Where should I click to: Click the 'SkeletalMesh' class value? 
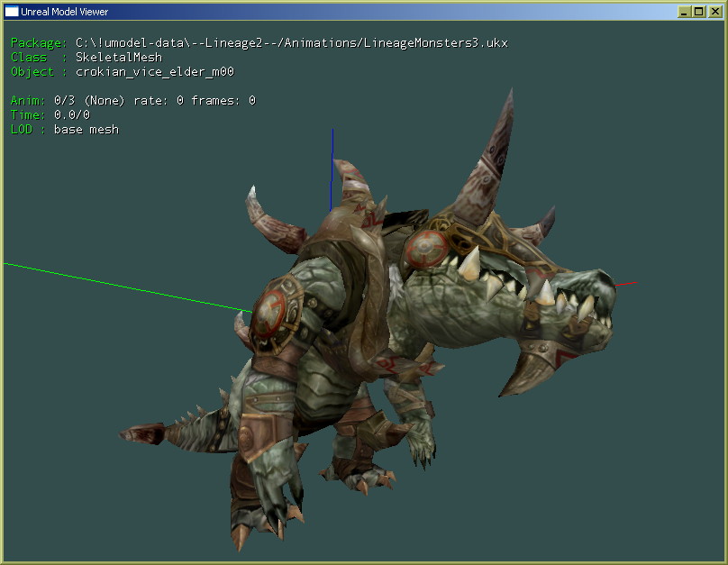(x=119, y=57)
